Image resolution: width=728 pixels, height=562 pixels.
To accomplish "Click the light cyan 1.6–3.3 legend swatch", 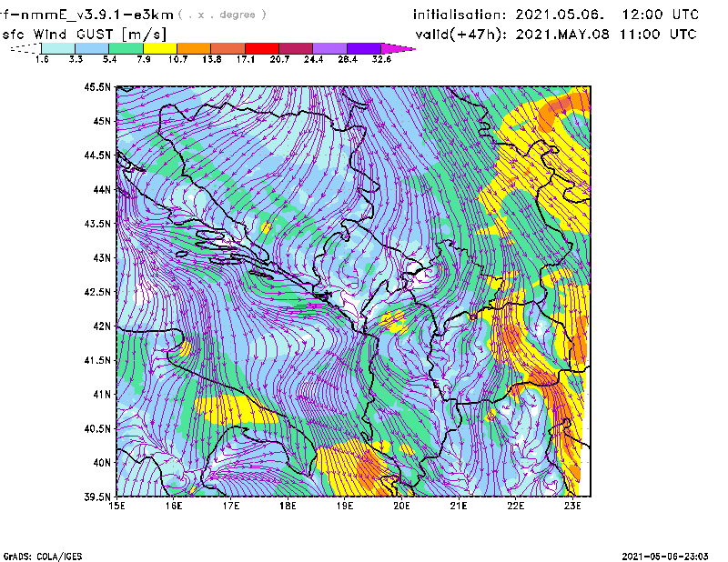I will coord(58,48).
